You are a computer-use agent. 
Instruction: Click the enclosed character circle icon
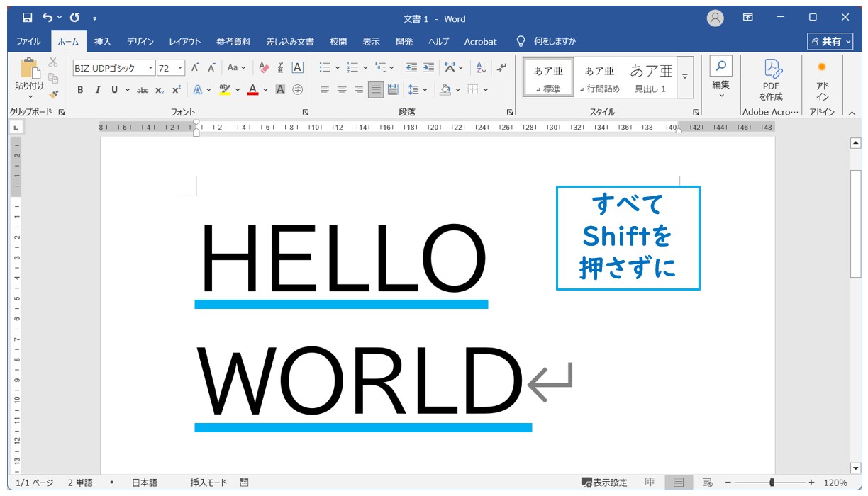click(298, 89)
